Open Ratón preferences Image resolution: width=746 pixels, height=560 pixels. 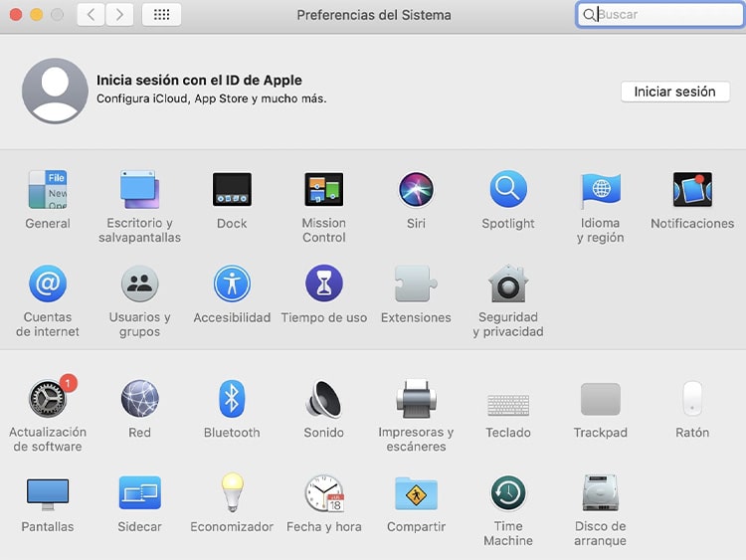692,399
